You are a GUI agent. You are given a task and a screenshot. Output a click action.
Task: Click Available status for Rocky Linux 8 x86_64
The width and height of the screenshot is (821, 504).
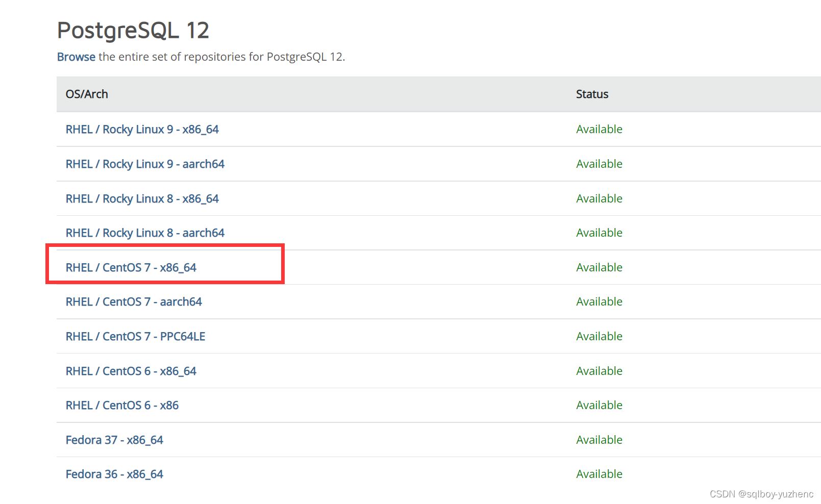599,199
